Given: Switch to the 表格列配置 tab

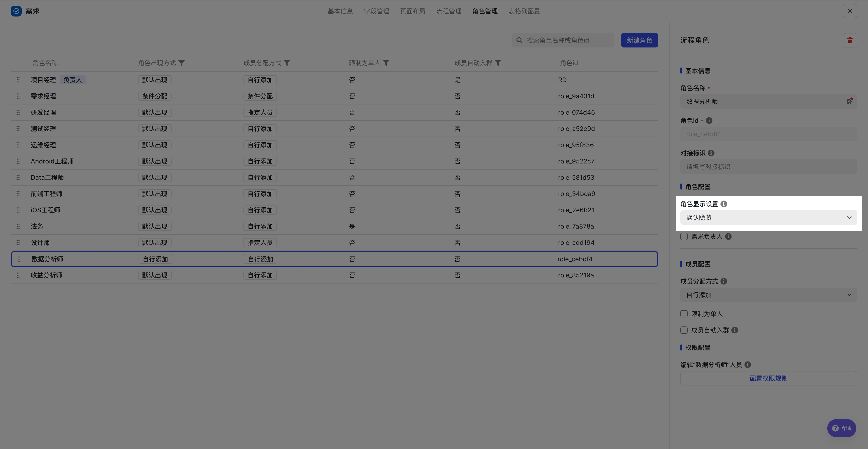Looking at the screenshot, I should pyautogui.click(x=524, y=11).
